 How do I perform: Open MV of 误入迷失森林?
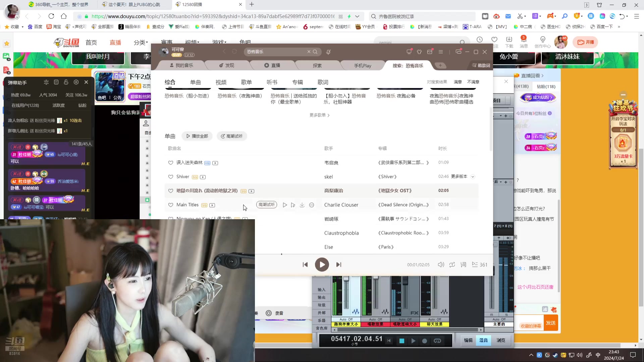coord(215,163)
